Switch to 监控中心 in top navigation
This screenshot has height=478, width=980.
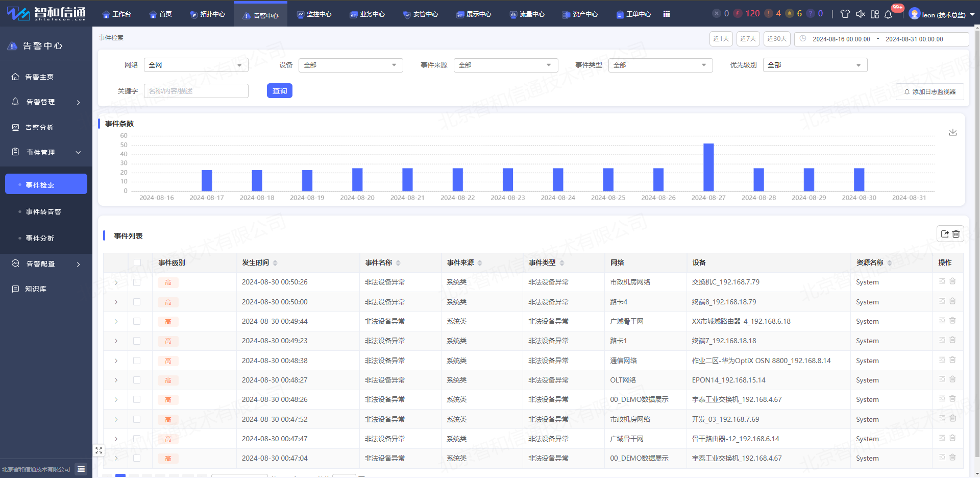click(x=314, y=14)
